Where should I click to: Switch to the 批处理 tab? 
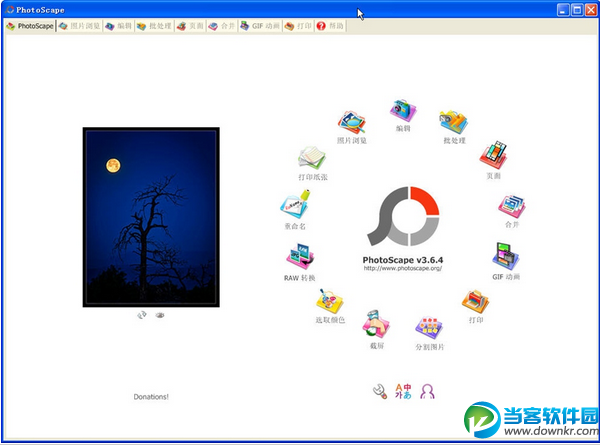pyautogui.click(x=154, y=26)
